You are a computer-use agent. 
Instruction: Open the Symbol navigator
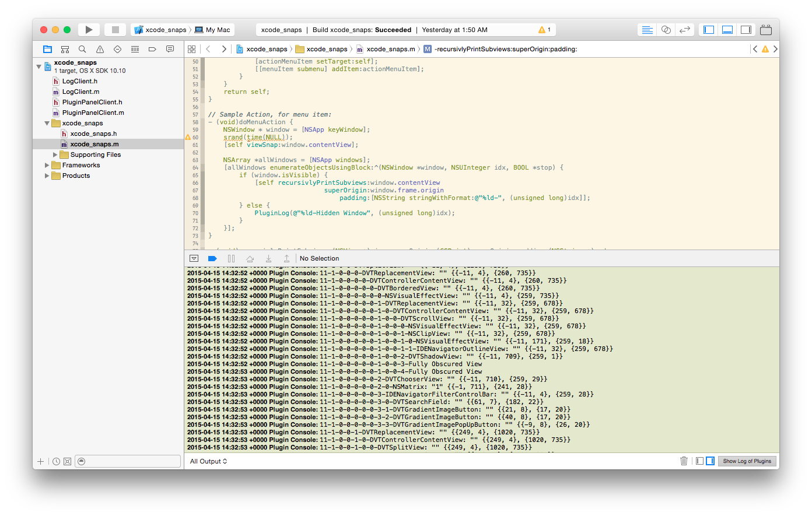65,49
